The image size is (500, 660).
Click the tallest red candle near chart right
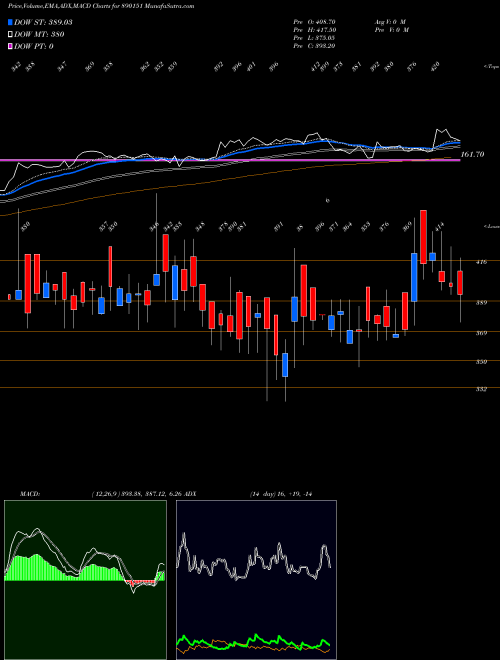[423, 237]
